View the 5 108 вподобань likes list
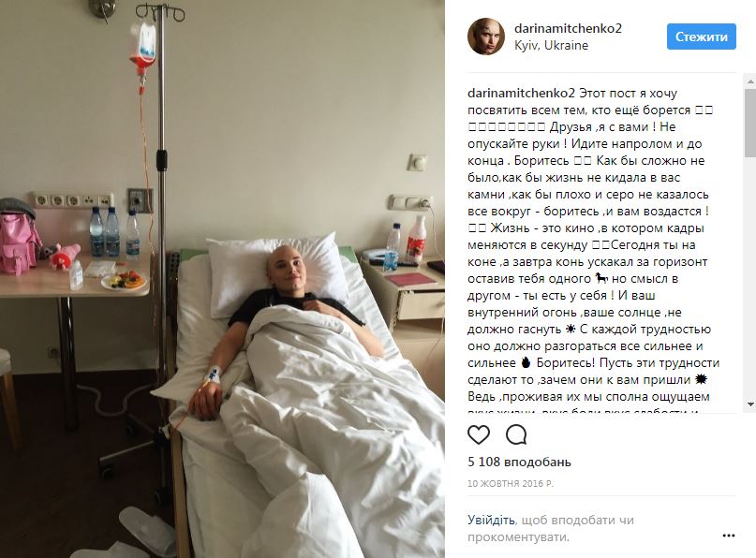756x558 pixels. pos(519,462)
